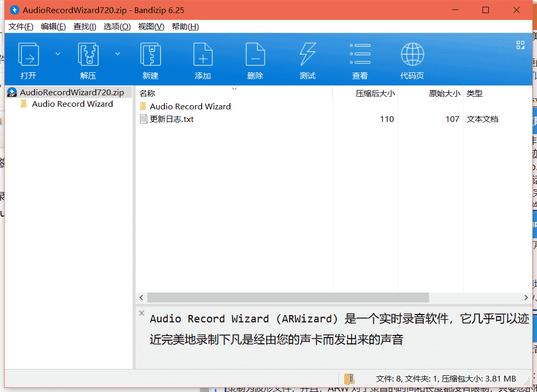Select AudioRecordWizard720.zip in the tree
The image size is (537, 392).
(x=69, y=92)
